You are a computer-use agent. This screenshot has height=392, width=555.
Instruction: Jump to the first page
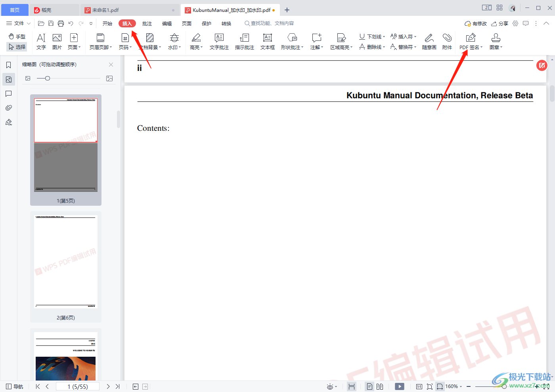coord(38,386)
